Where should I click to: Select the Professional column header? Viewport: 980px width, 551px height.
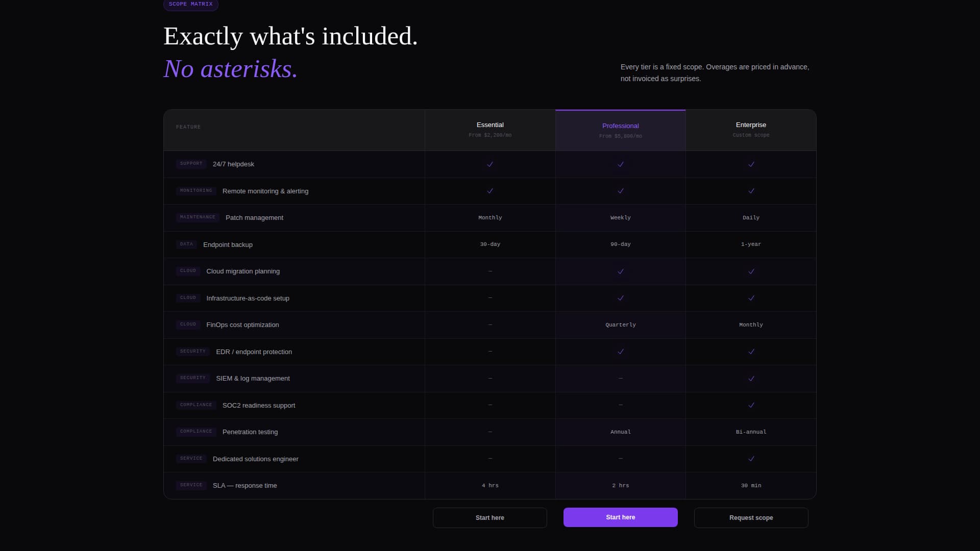point(620,130)
